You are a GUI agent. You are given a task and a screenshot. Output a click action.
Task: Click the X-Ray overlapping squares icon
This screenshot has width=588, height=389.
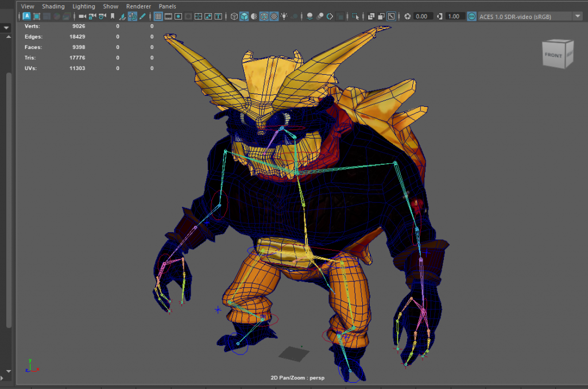pyautogui.click(x=372, y=16)
